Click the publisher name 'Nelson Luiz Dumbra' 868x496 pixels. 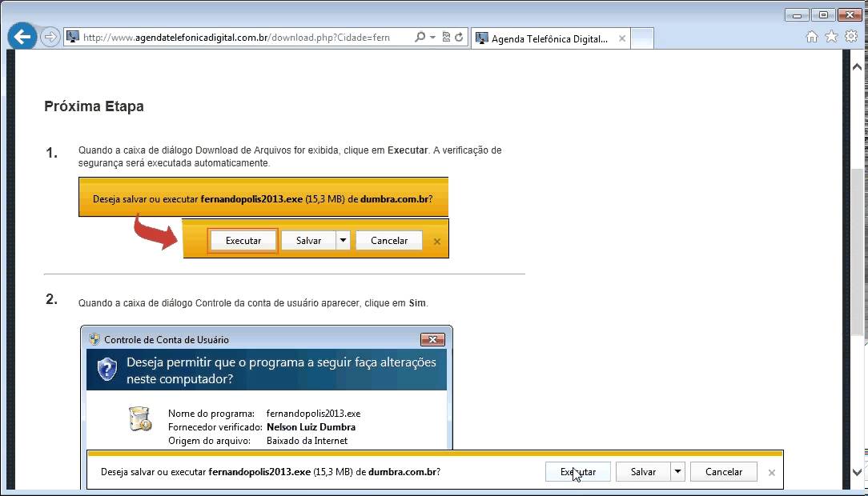pos(311,427)
